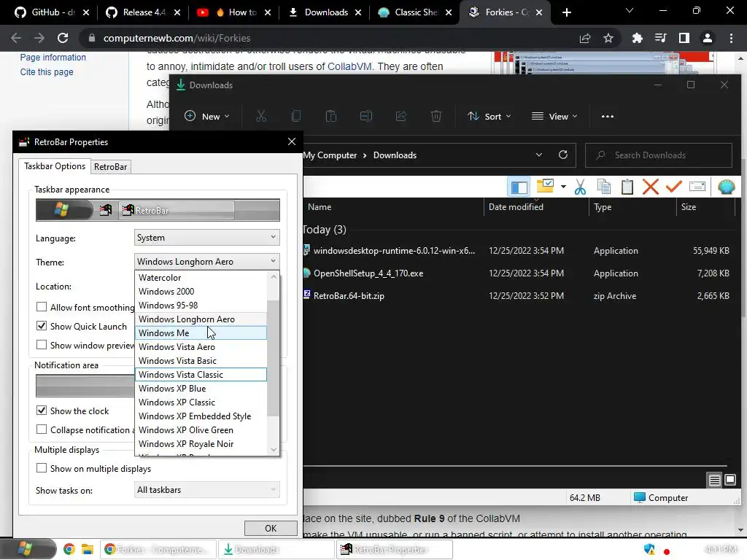Screen dimensions: 747x560
Task: Click the Share icon in Downloads command bar
Action: click(x=401, y=116)
